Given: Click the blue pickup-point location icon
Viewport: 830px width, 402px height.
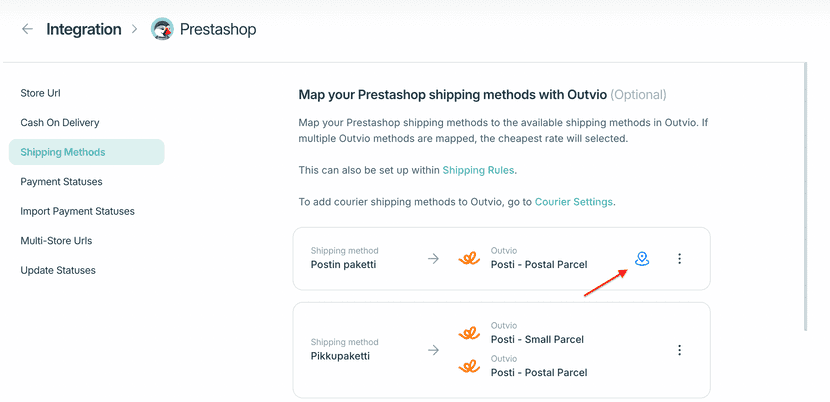Looking at the screenshot, I should coord(642,258).
